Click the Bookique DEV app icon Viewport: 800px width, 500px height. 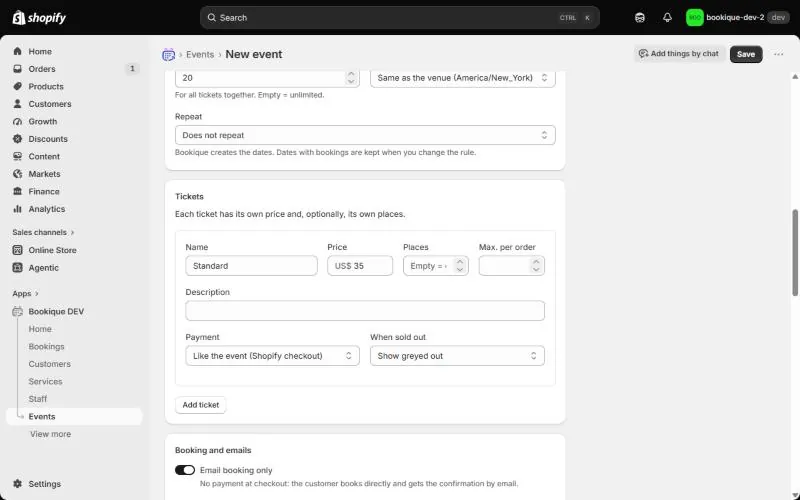point(17,312)
